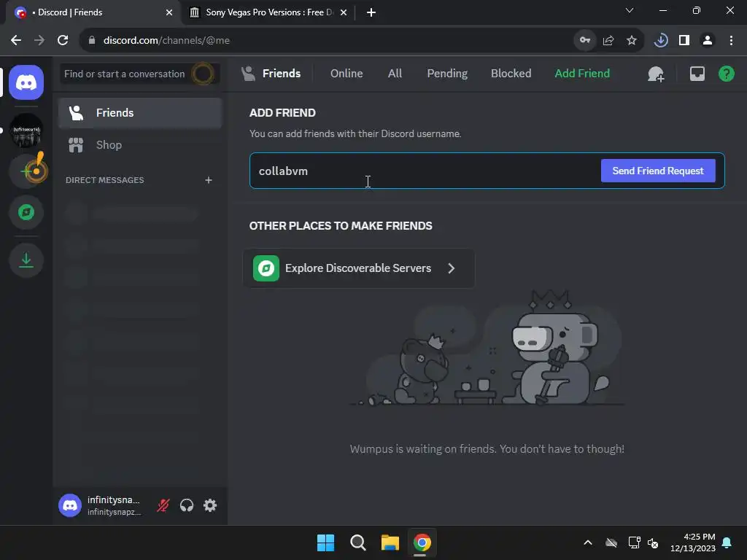Switch to the All friends tab
This screenshot has height=560, width=747.
395,74
